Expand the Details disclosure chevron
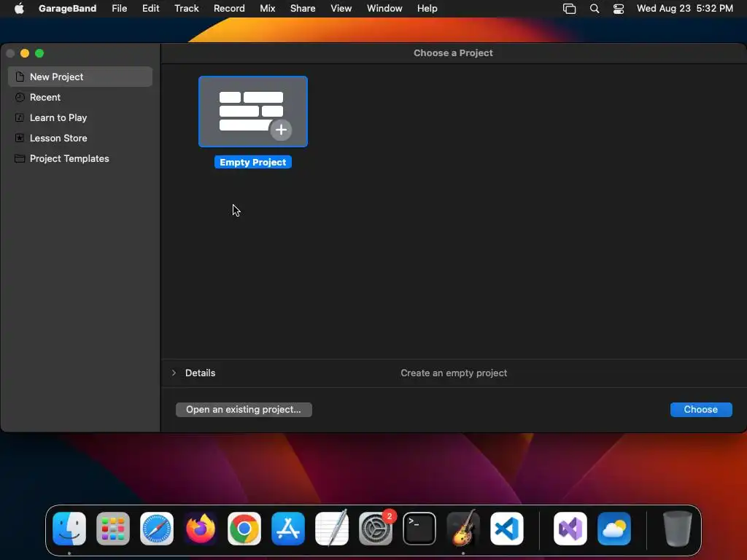 point(174,373)
